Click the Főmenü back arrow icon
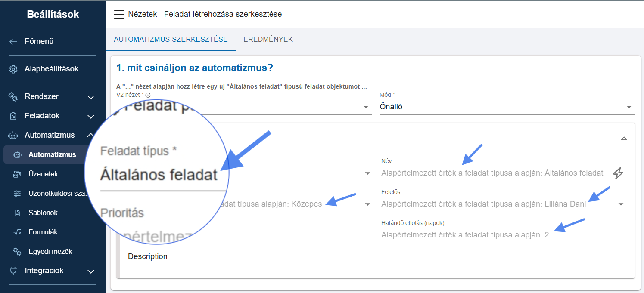The height and width of the screenshot is (293, 644). (x=13, y=42)
